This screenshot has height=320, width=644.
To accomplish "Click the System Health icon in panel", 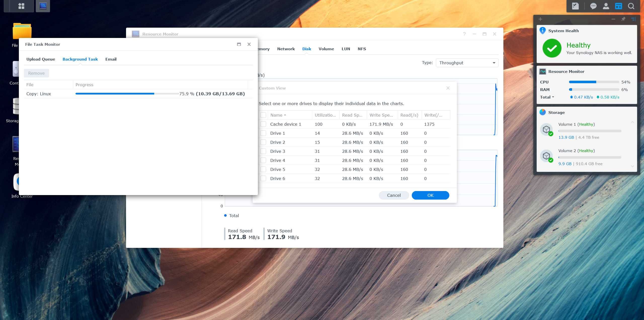I will pyautogui.click(x=618, y=5).
